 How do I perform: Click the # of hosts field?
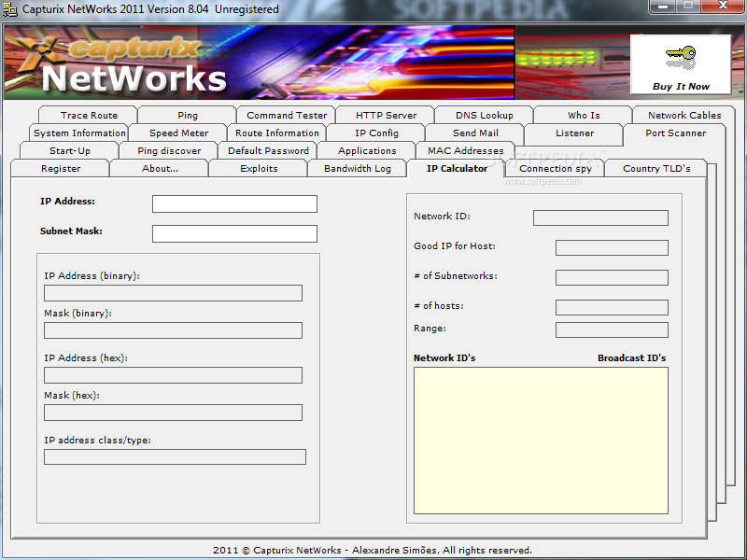612,308
